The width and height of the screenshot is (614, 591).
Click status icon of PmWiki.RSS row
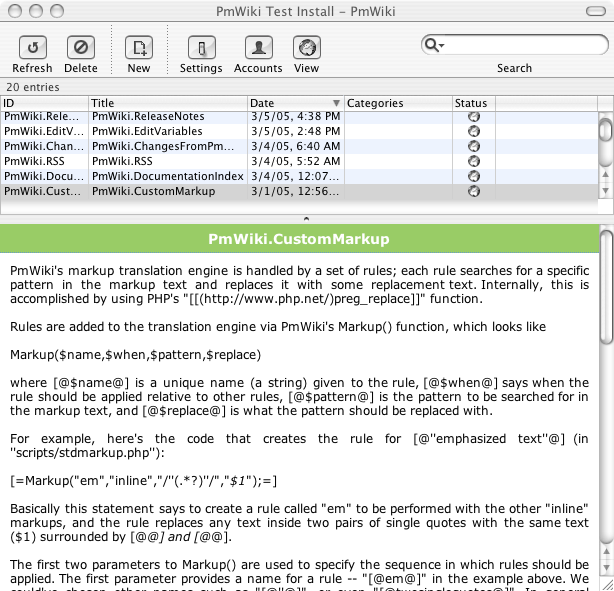pyautogui.click(x=474, y=161)
